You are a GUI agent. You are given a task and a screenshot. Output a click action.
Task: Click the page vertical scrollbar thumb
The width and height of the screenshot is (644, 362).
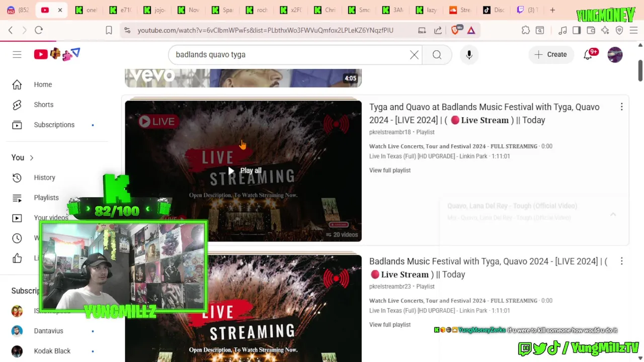(x=640, y=70)
